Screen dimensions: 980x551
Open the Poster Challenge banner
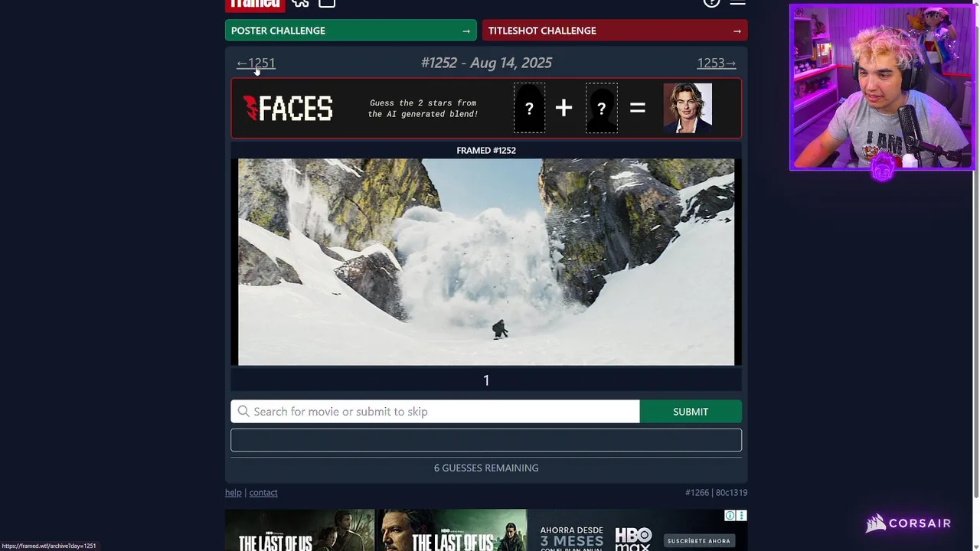351,31
